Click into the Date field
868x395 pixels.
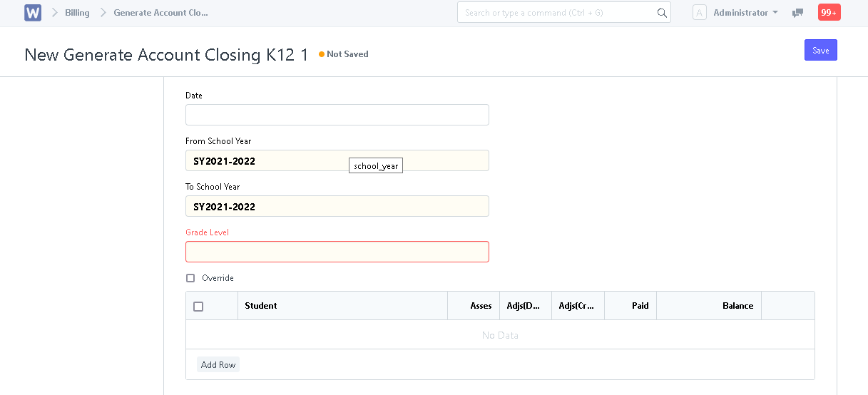[x=337, y=115]
